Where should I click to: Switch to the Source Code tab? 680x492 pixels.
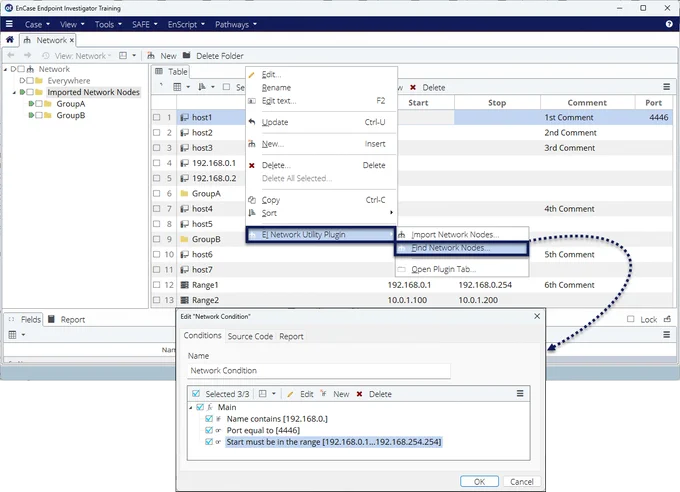(250, 336)
